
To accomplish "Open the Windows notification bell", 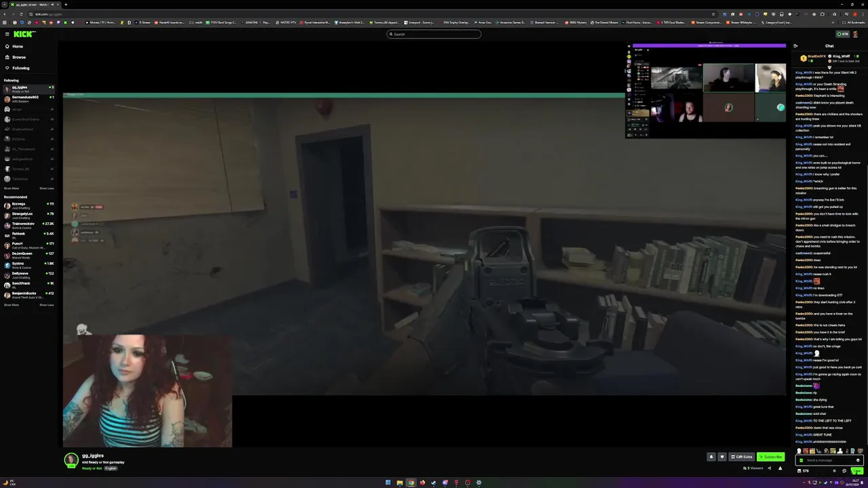I will [862, 483].
